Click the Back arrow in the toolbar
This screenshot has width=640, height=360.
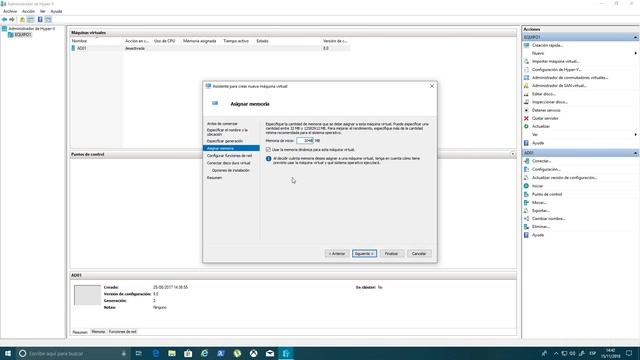coord(4,20)
